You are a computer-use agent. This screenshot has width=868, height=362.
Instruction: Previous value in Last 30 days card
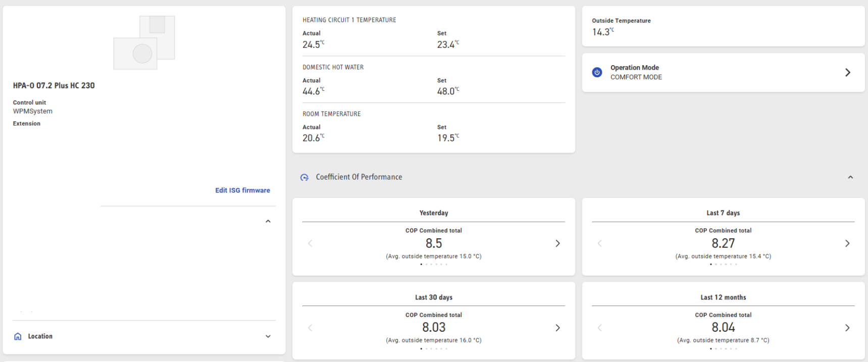pyautogui.click(x=310, y=328)
